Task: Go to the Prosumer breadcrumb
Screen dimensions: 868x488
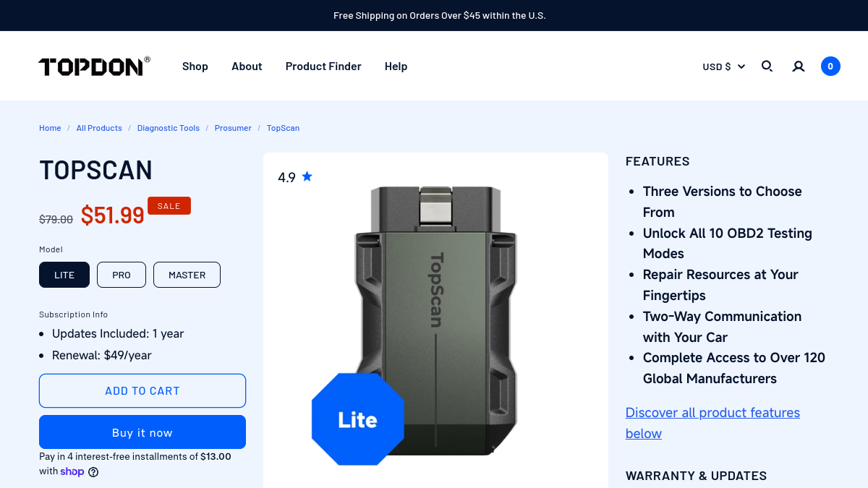Action: tap(233, 128)
